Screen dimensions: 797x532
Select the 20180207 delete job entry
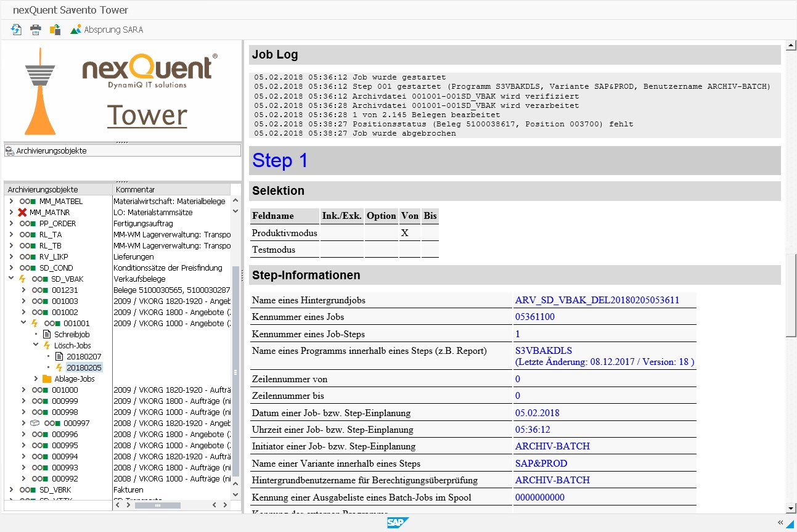84,356
